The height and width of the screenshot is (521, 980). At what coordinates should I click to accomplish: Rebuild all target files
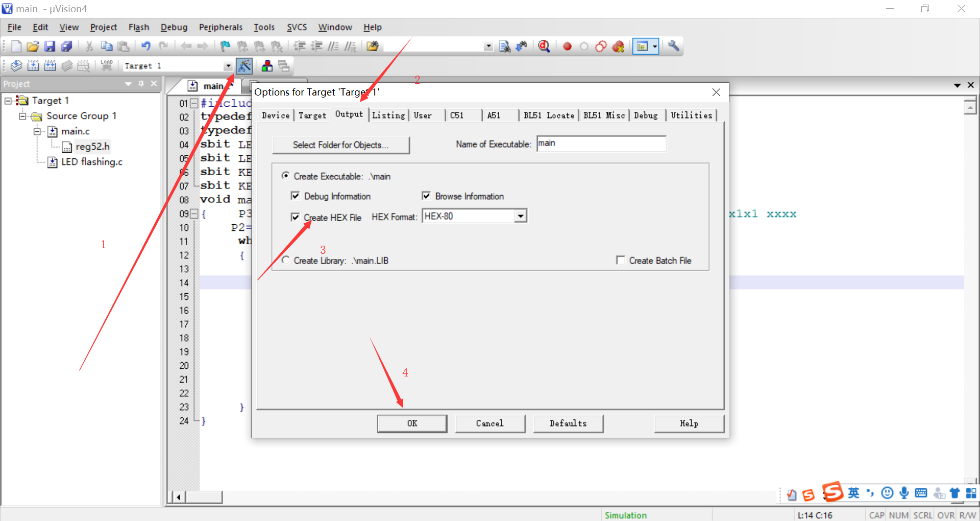pyautogui.click(x=50, y=66)
